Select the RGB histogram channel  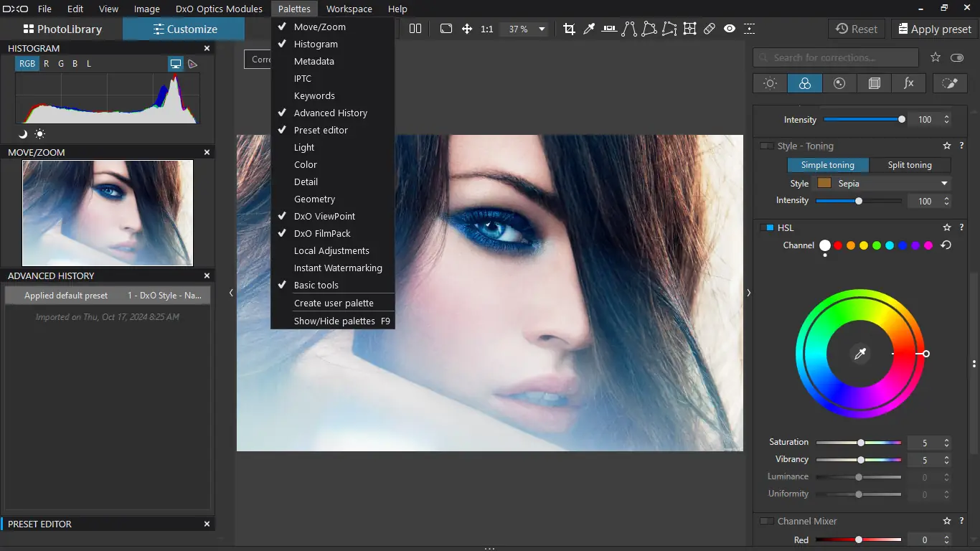(27, 64)
